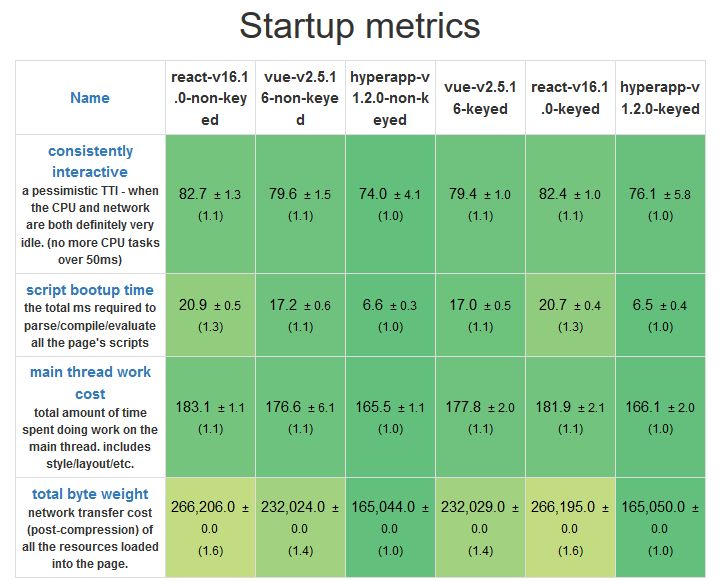724x581 pixels.
Task: Click the hyperapp-v1.2.0-keyed column header
Action: [659, 98]
